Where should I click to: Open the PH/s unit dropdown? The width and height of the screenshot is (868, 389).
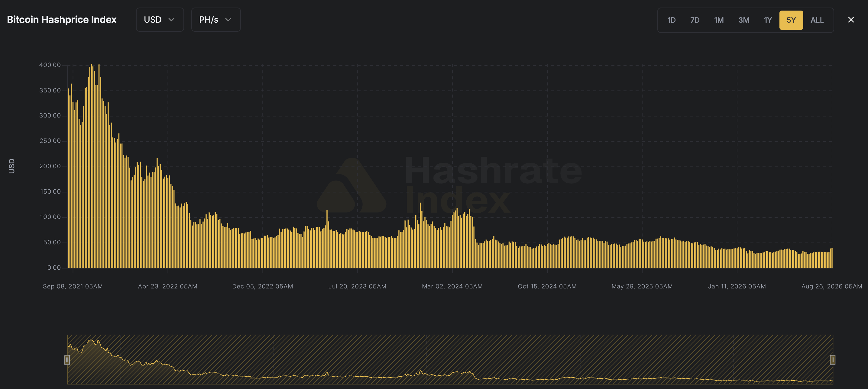[x=216, y=20]
